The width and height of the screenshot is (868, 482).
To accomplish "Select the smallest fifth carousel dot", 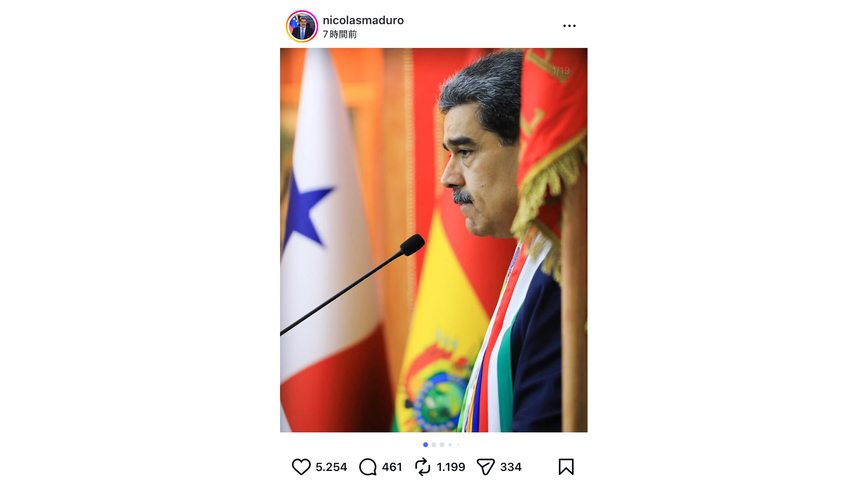I will pos(458,445).
